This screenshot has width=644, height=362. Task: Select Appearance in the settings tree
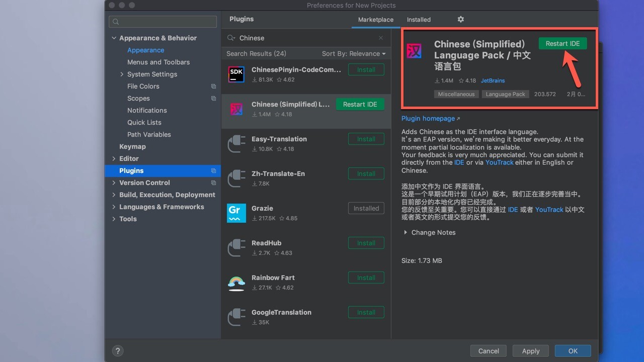[x=145, y=50]
